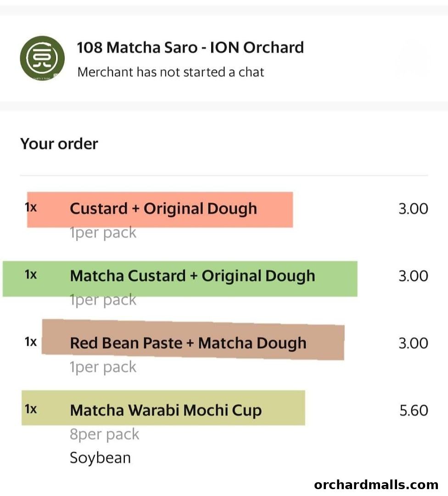Click '1per pack' under Red Bean Paste item
The width and height of the screenshot is (448, 496).
103,367
